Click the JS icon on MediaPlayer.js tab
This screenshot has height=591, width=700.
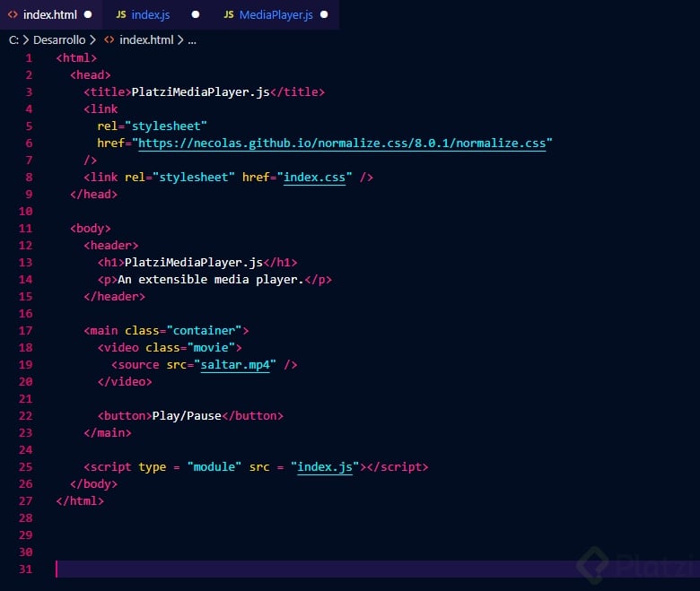click(x=229, y=14)
